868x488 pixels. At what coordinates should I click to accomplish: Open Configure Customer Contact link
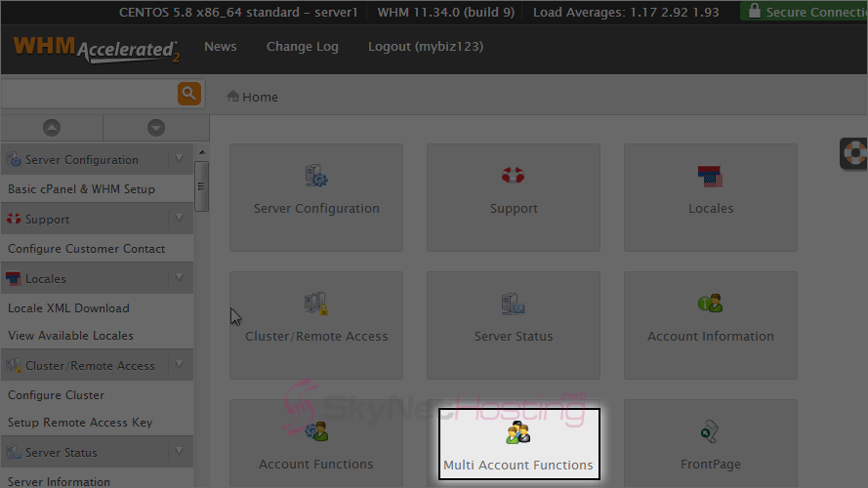(x=86, y=249)
